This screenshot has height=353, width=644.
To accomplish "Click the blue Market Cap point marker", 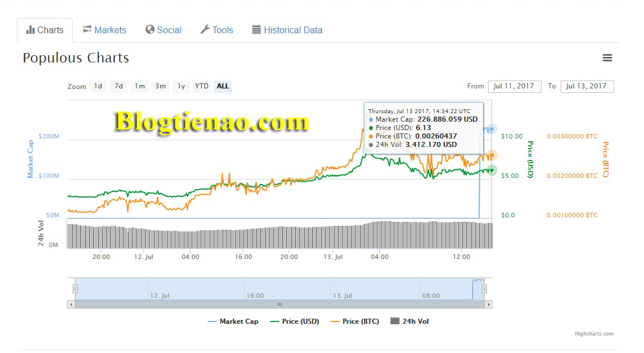I will click(491, 129).
